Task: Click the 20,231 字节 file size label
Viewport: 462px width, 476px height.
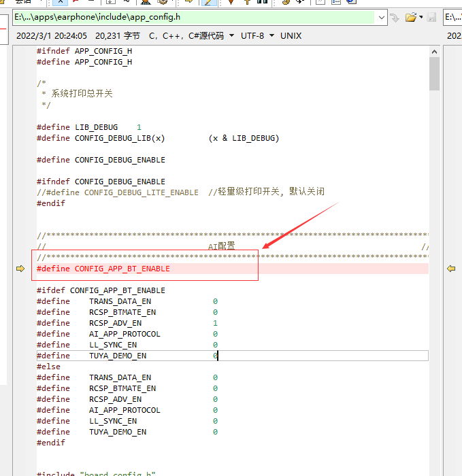Action: 118,36
